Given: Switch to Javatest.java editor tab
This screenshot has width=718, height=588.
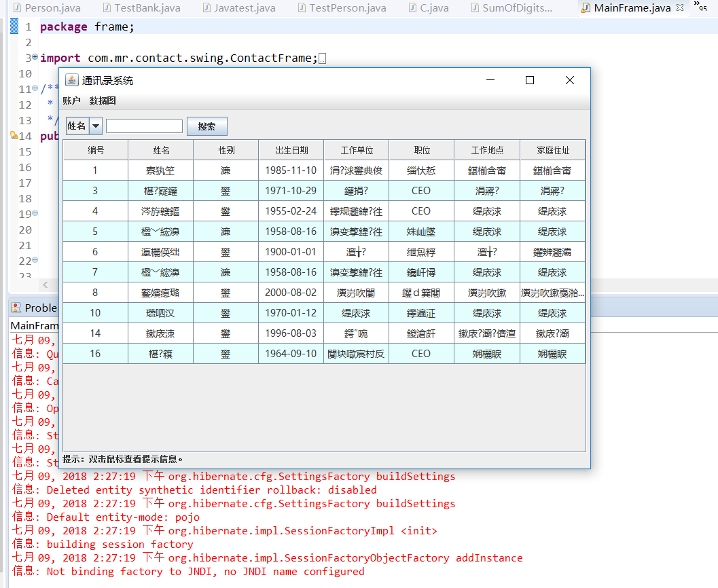Looking at the screenshot, I should pyautogui.click(x=240, y=7).
